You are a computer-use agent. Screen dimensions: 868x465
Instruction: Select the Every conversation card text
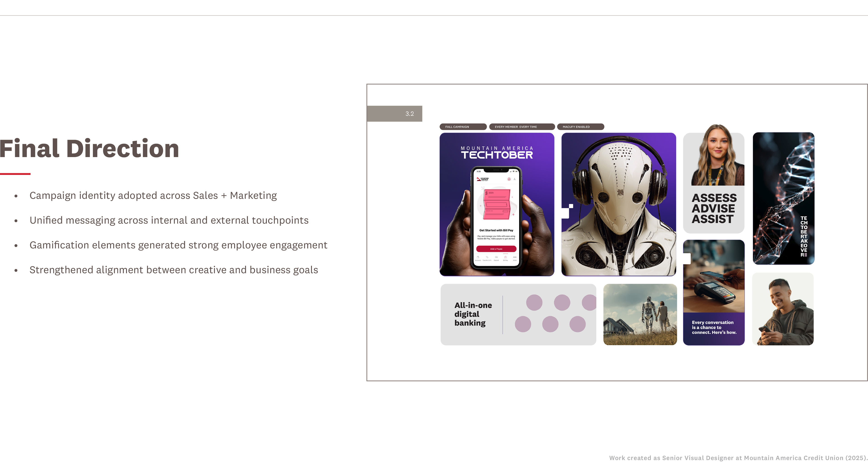714,328
